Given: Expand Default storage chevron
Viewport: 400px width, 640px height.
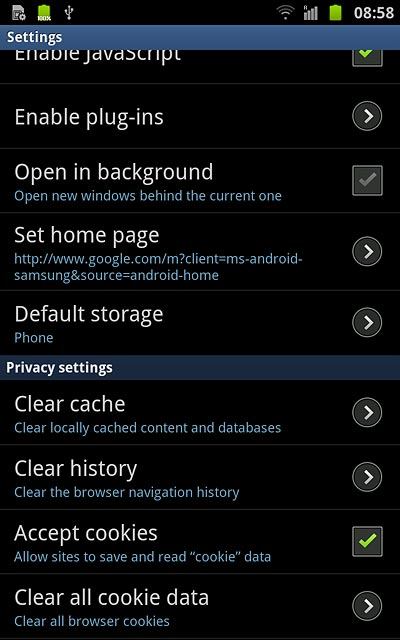Looking at the screenshot, I should [x=367, y=322].
